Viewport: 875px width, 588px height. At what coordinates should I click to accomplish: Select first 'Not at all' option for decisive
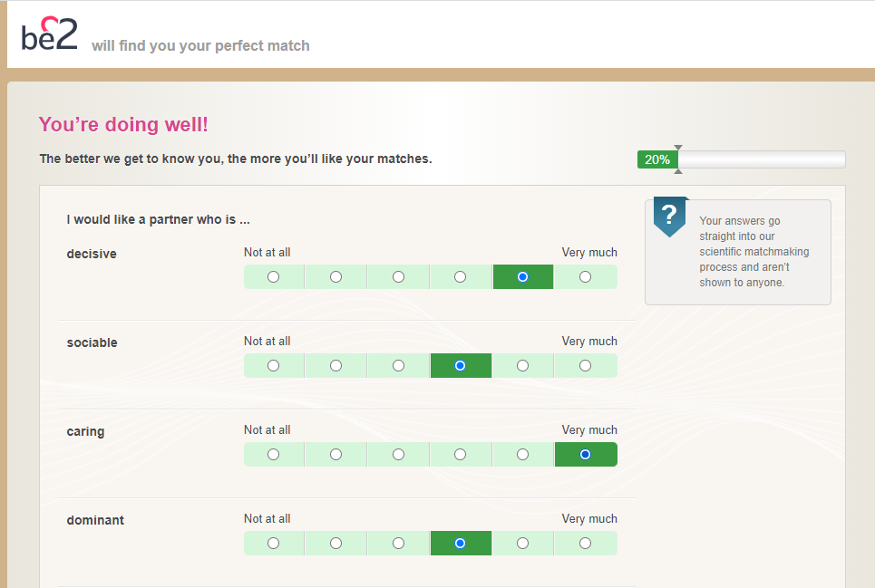[x=274, y=277]
